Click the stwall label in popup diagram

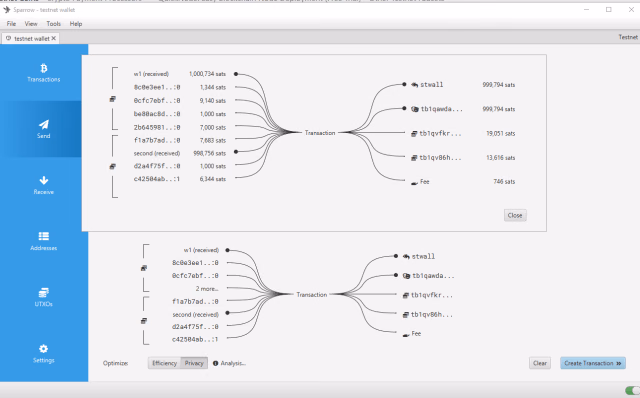click(431, 85)
